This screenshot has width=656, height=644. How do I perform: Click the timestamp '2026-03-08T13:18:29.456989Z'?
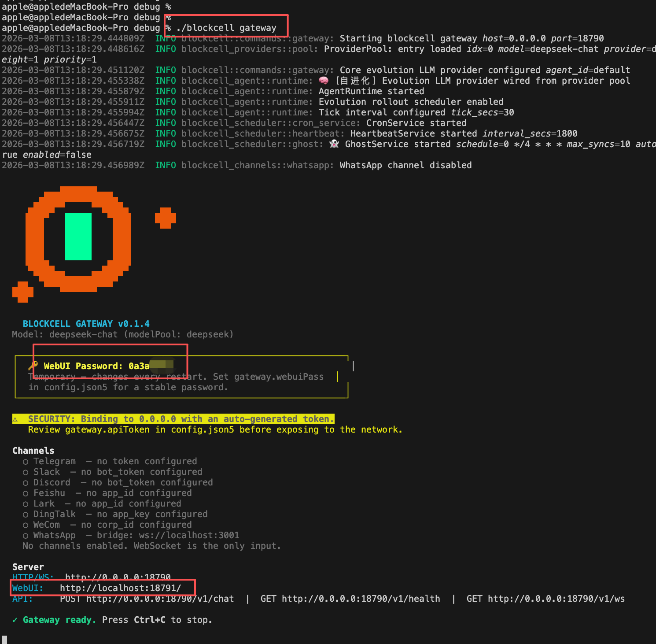point(73,165)
